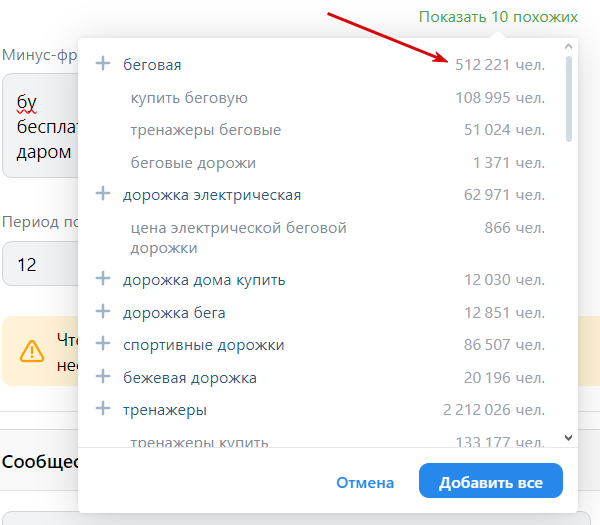Click the period field showing 12
Viewport: 600px width, 525px height.
pyautogui.click(x=40, y=265)
